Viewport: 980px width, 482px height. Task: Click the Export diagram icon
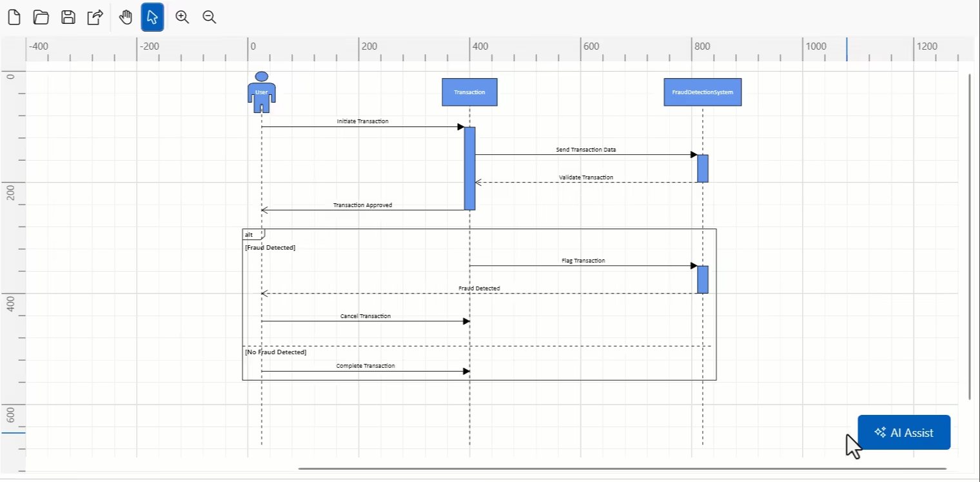click(95, 17)
